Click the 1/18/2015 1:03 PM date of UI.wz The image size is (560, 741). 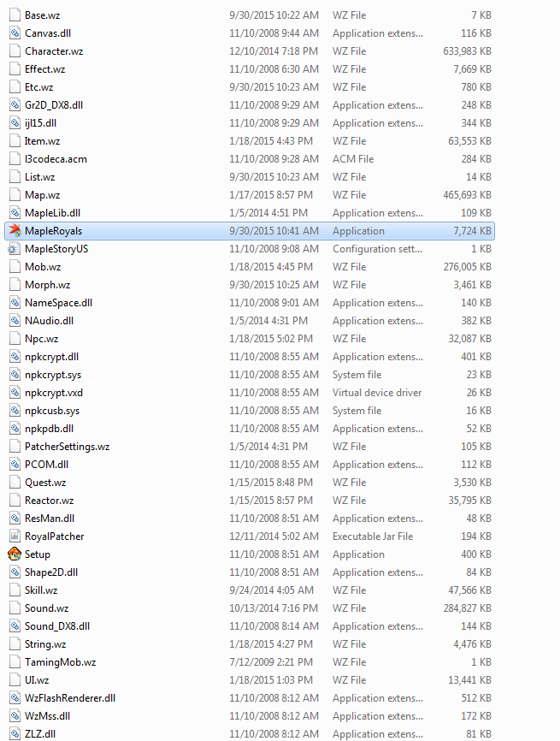(271, 679)
